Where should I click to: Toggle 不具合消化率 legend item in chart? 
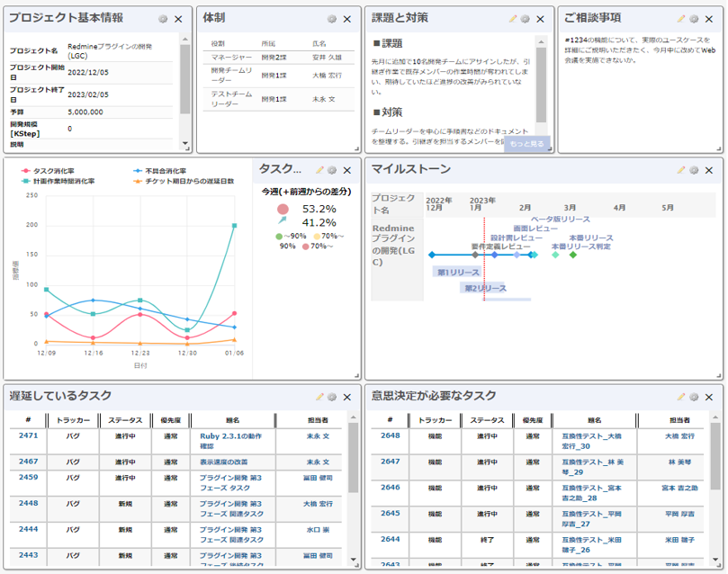click(x=160, y=170)
